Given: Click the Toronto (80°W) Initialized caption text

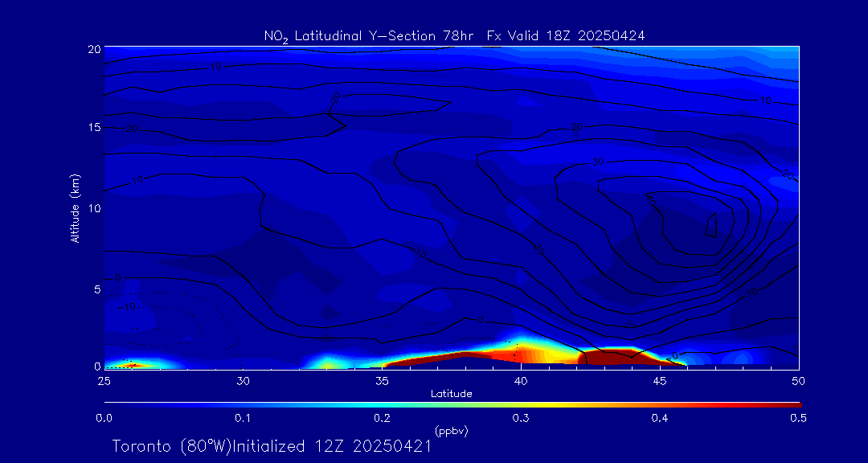Looking at the screenshot, I should (272, 446).
